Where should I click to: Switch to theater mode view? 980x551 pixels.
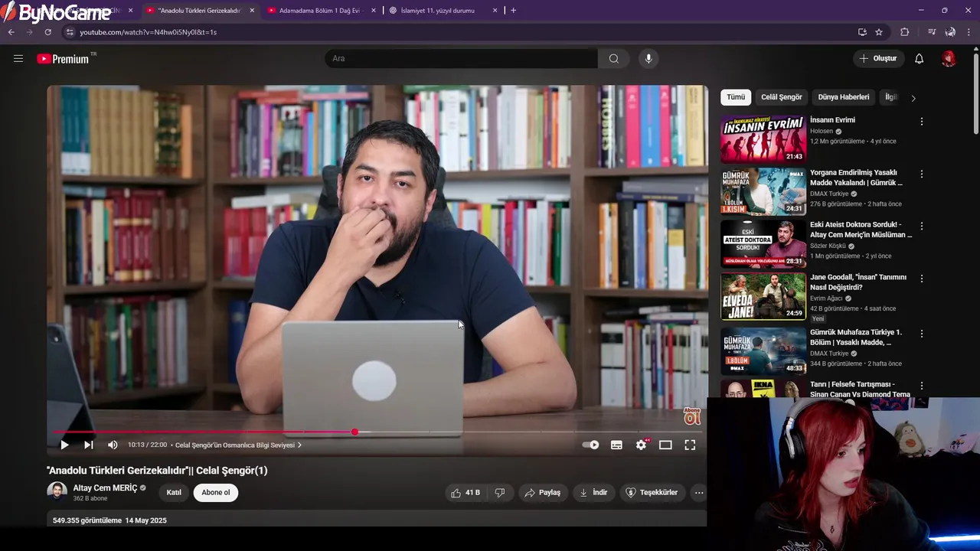point(665,445)
